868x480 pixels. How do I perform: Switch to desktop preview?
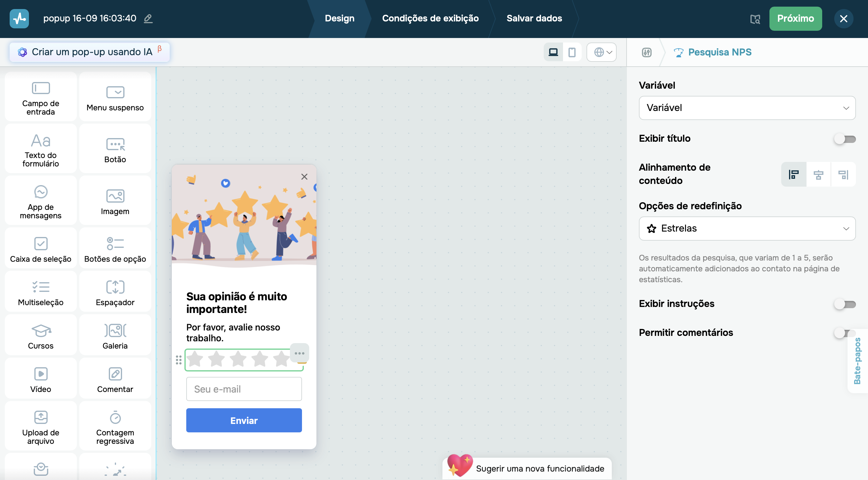click(553, 52)
